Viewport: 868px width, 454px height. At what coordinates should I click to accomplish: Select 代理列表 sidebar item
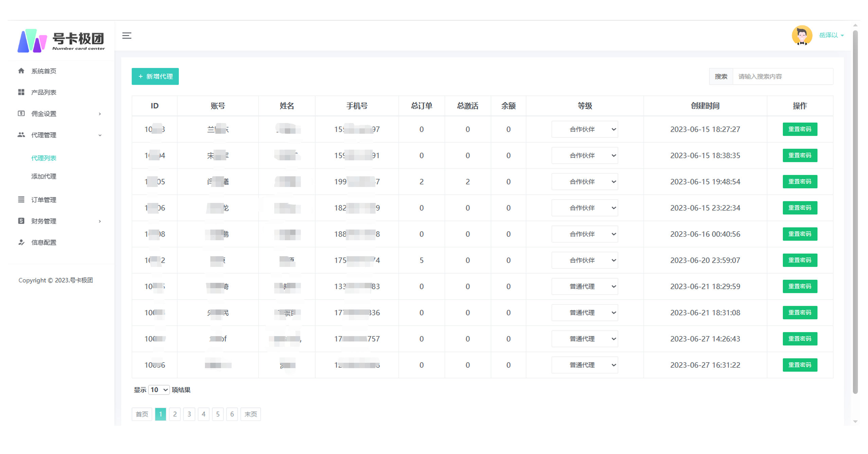[44, 158]
